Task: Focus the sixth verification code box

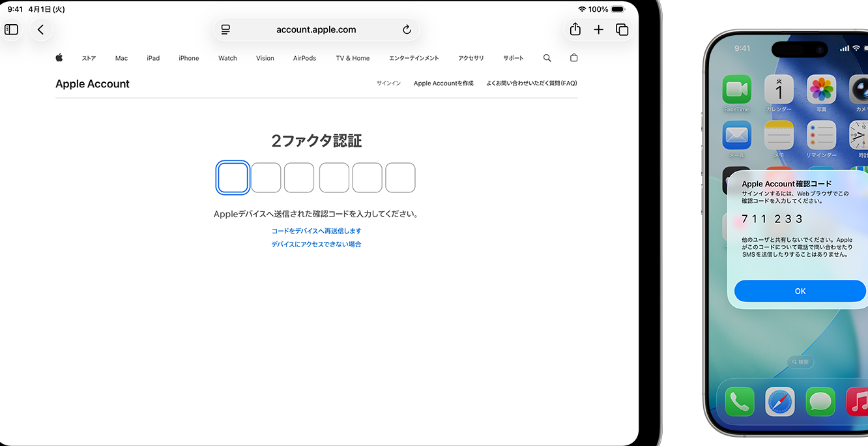Action: (401, 178)
